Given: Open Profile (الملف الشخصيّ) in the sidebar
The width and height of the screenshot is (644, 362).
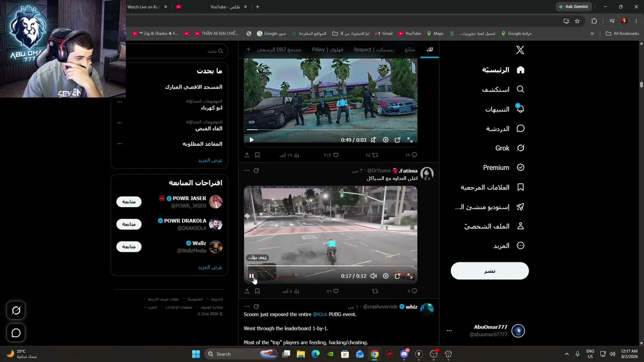Looking at the screenshot, I should coord(494,226).
